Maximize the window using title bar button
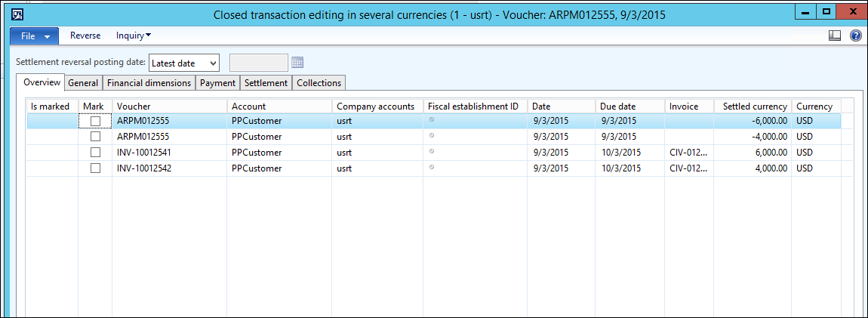The width and height of the screenshot is (868, 318). coord(826,12)
